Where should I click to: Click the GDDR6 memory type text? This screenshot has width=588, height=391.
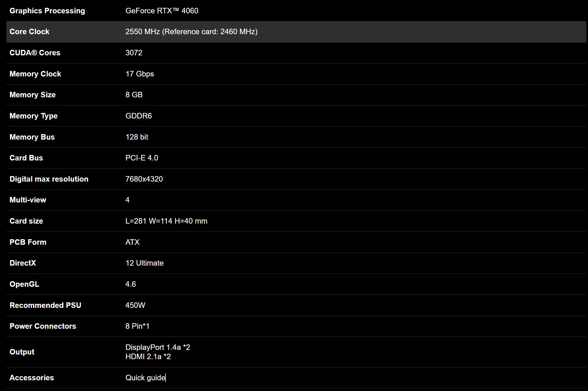138,116
